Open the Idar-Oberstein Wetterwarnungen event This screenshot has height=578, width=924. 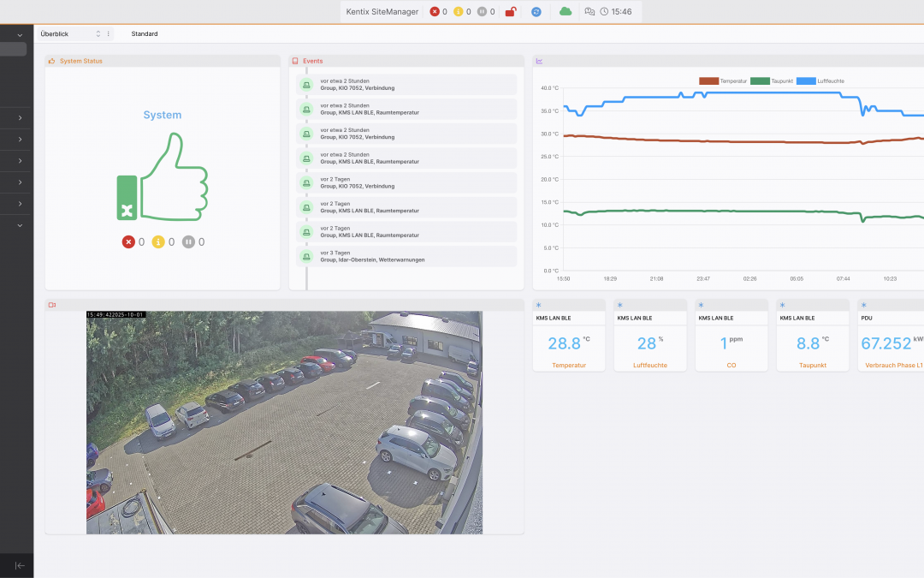407,256
